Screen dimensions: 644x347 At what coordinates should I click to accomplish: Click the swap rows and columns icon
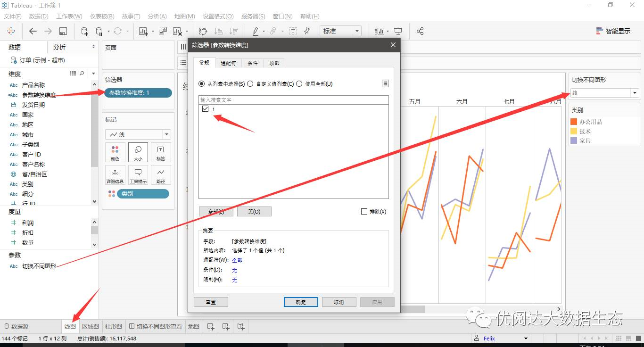coord(203,31)
